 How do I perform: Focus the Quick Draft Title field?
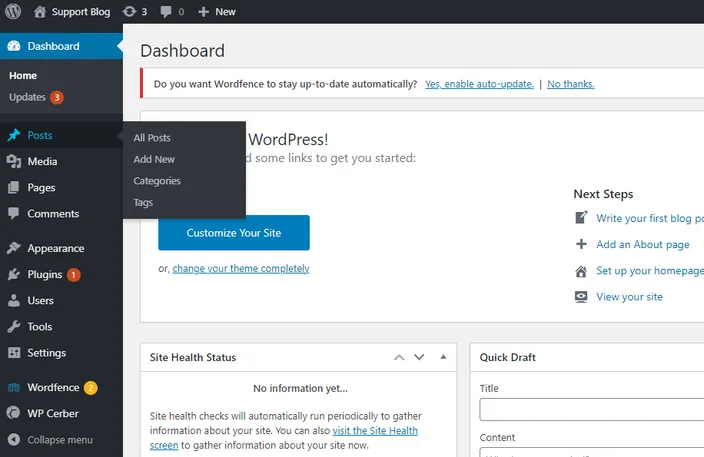pyautogui.click(x=591, y=409)
